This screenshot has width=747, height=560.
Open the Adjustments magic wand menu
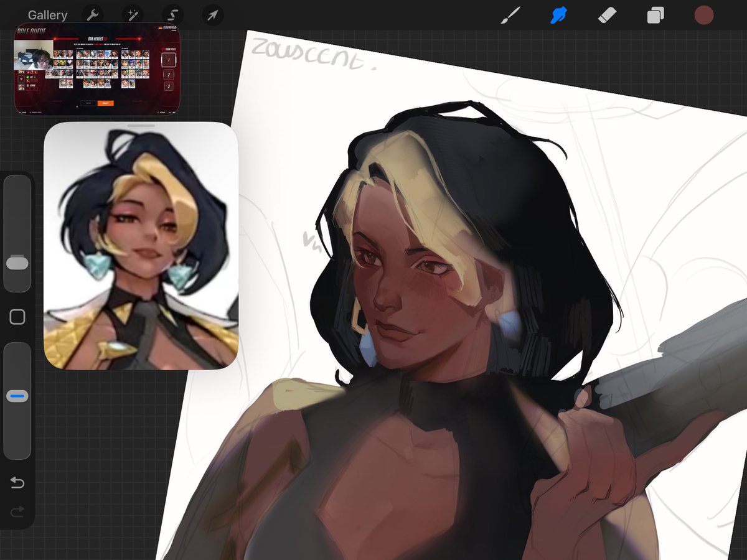click(133, 15)
